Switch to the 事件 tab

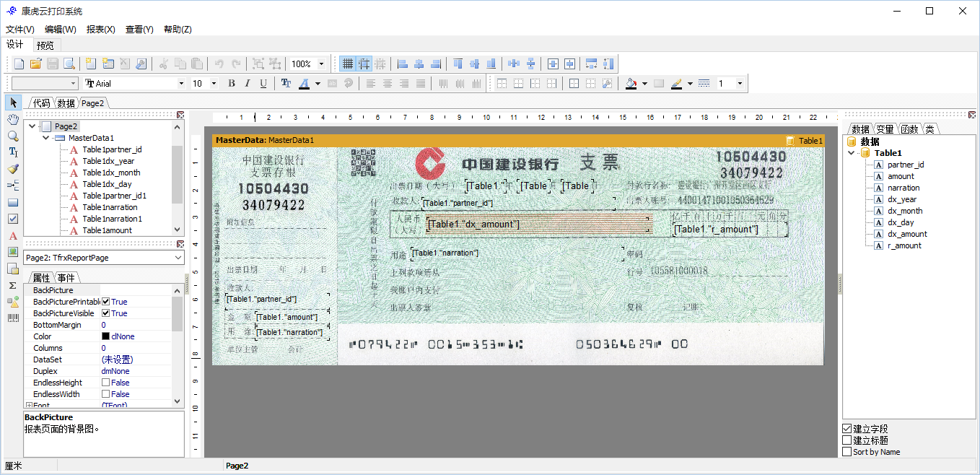point(66,278)
